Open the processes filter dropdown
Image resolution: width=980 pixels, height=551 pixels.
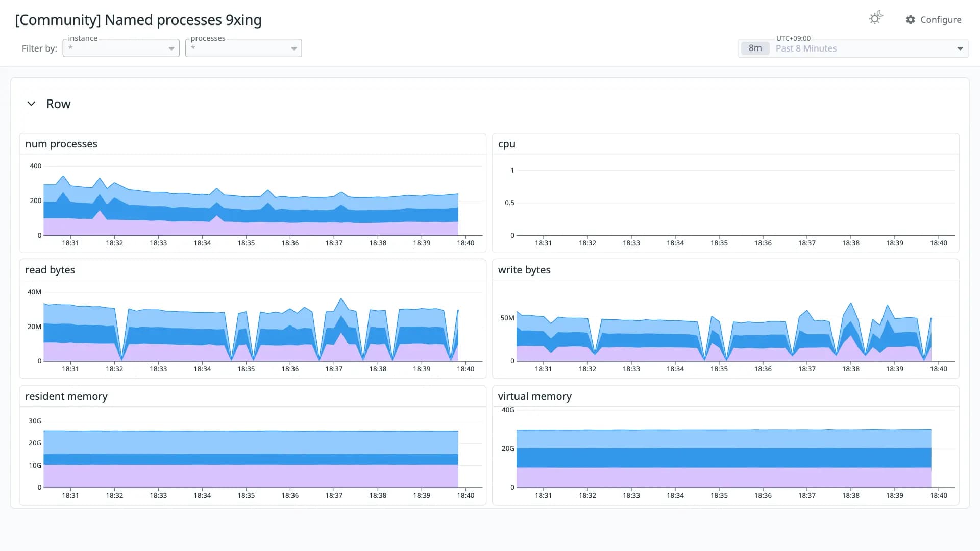(243, 48)
